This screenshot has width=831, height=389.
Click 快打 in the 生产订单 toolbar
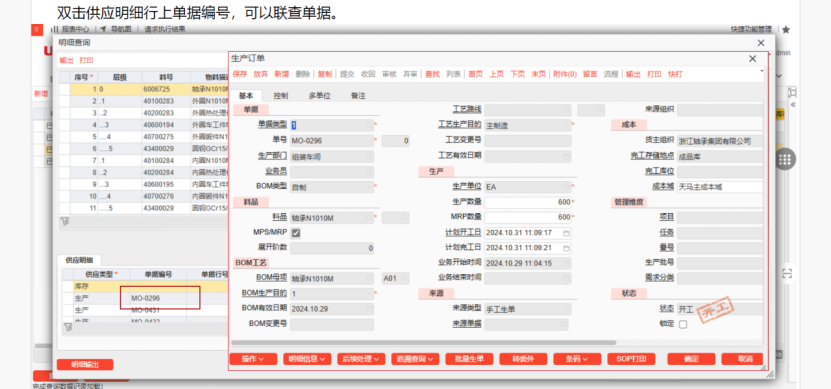tap(675, 74)
